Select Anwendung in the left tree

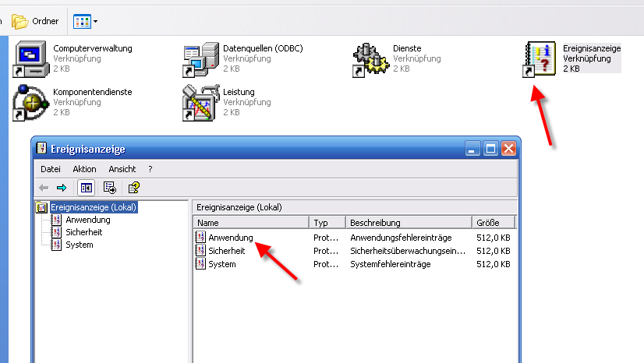point(87,220)
